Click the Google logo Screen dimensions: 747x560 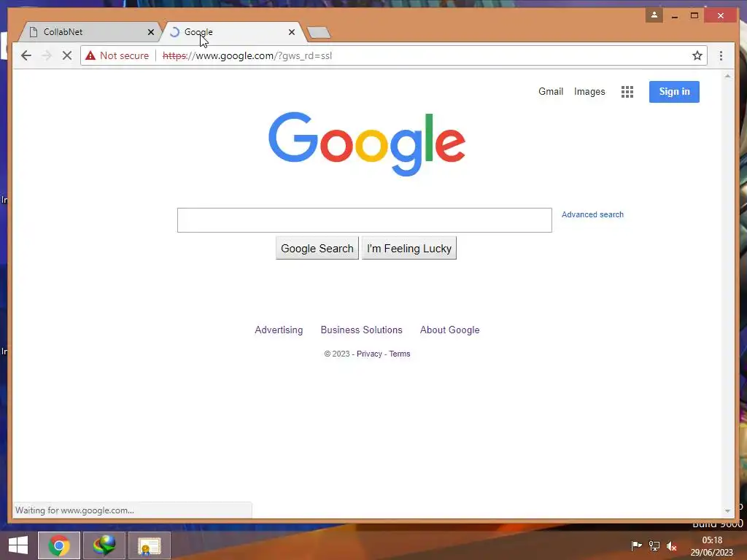coord(367,144)
